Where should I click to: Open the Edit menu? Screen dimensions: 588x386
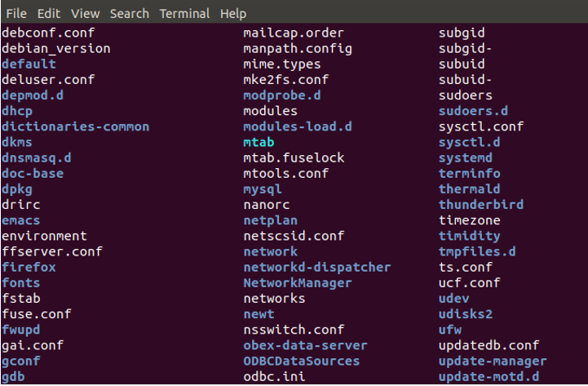click(49, 14)
